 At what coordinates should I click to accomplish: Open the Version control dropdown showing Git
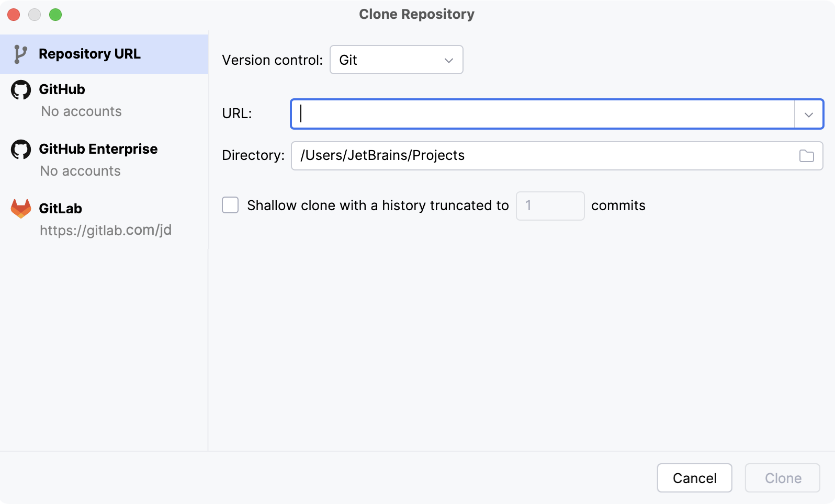point(396,60)
